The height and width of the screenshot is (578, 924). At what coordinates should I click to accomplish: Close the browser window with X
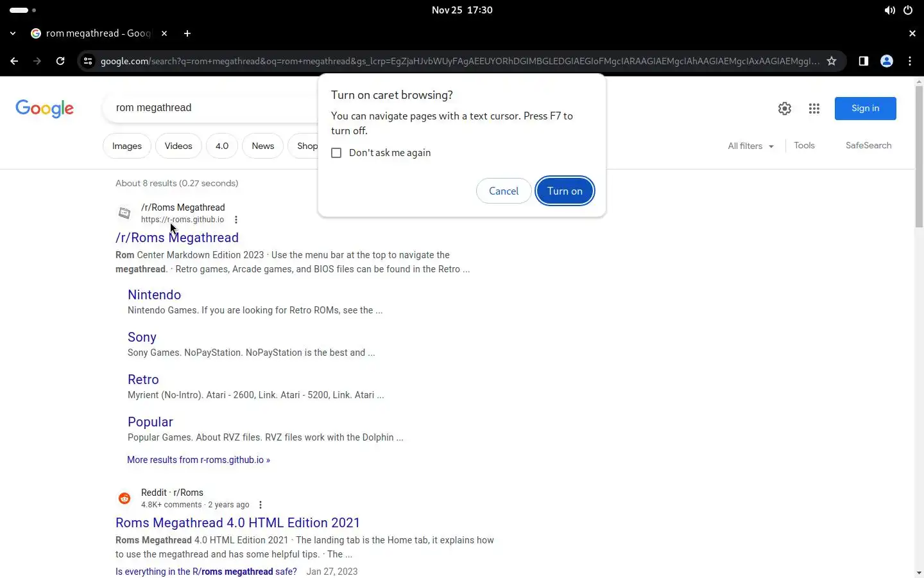pos(912,33)
